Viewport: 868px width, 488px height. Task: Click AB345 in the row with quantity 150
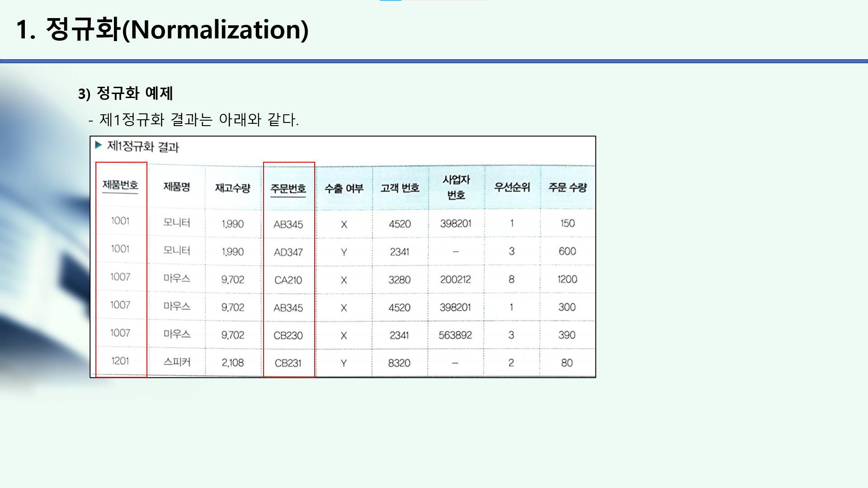[288, 225]
